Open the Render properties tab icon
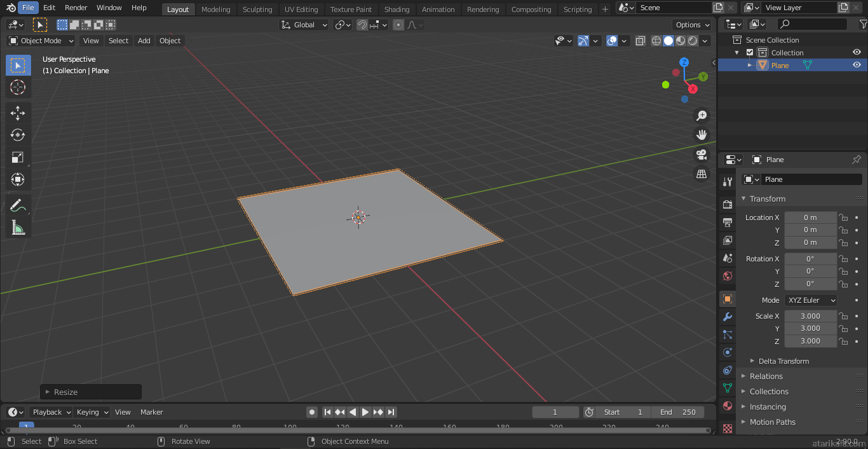The height and width of the screenshot is (449, 868). click(x=728, y=205)
